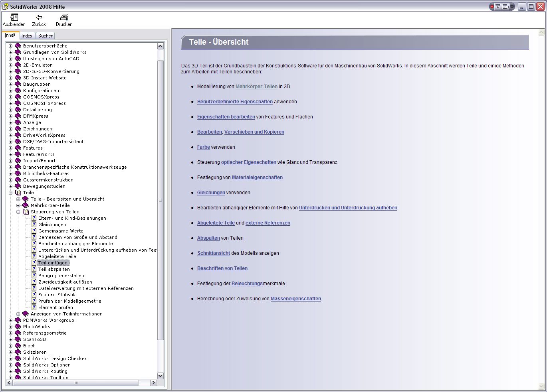The width and height of the screenshot is (547, 392).
Task: Open the Mehrkörper-Teilen link
Action: coord(256,87)
